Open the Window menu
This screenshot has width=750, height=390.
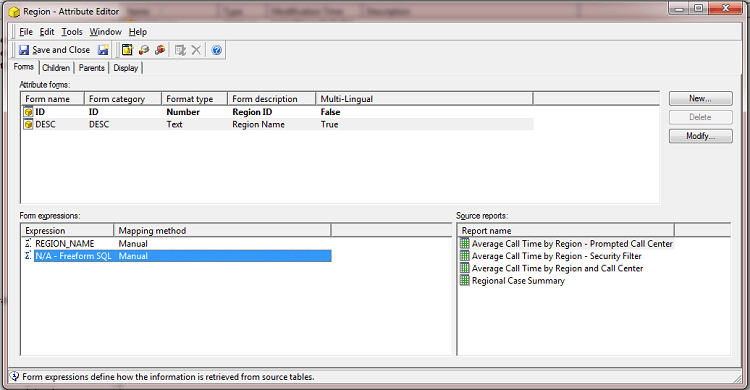[x=106, y=32]
